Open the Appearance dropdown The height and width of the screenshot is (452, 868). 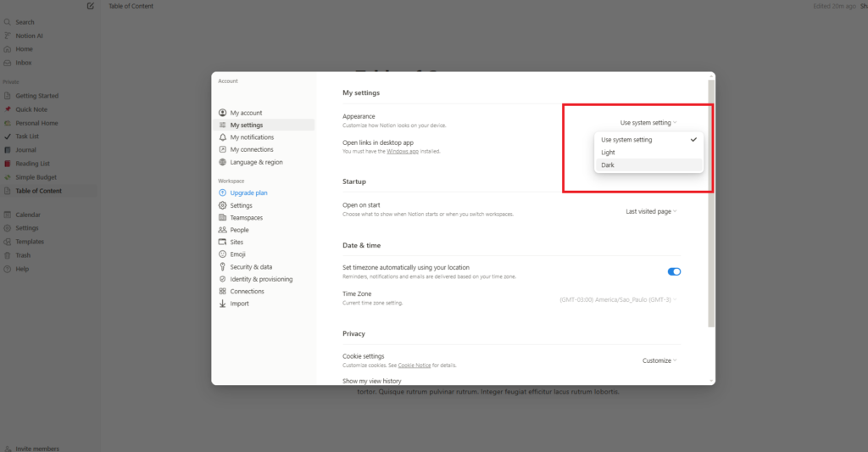point(648,122)
